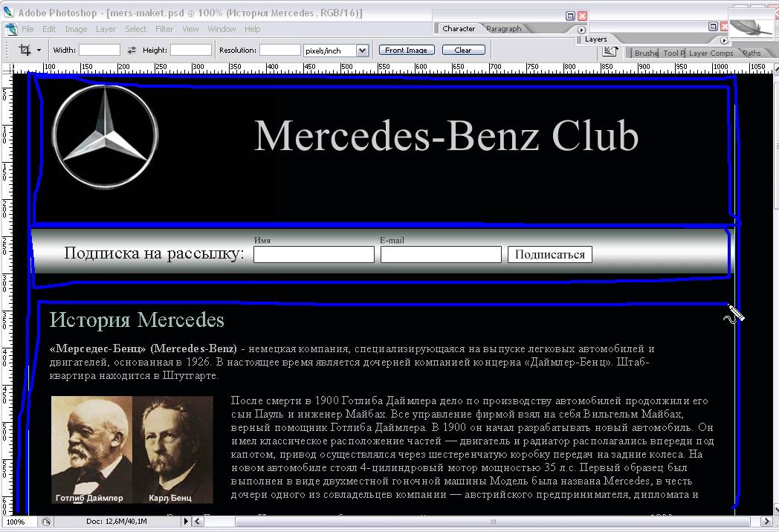Screen dimensions: 779x532
Task: Open the View menu
Action: tap(190, 29)
